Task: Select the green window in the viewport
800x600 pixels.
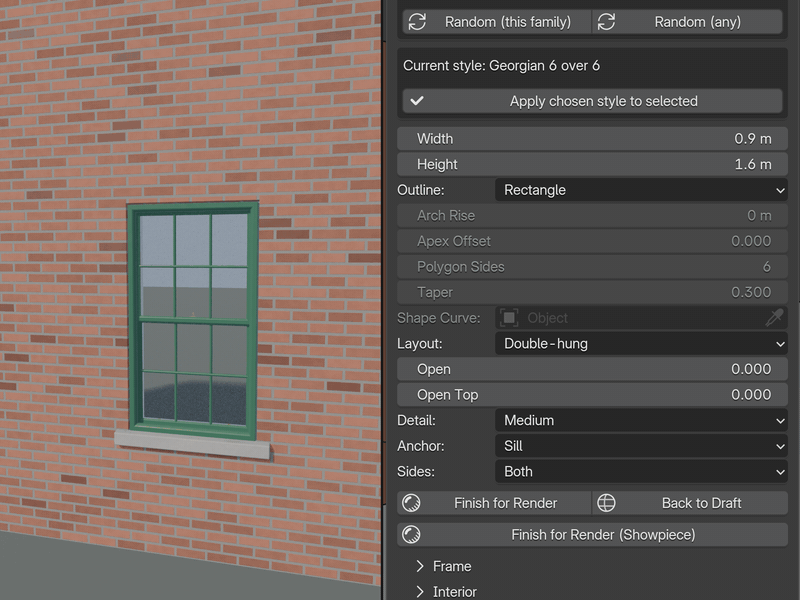Action: coord(193,320)
